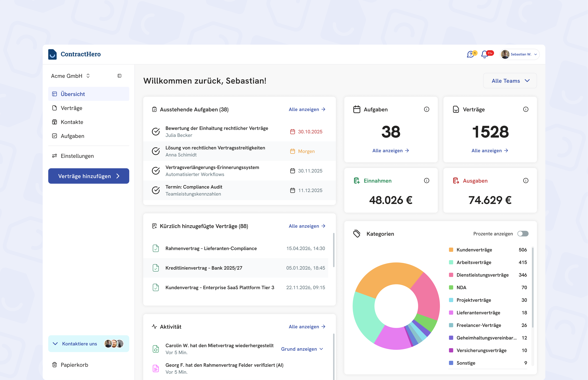Screen dimensions: 588x380
Task: Open the Alle Teams dropdown
Action: click(510, 81)
